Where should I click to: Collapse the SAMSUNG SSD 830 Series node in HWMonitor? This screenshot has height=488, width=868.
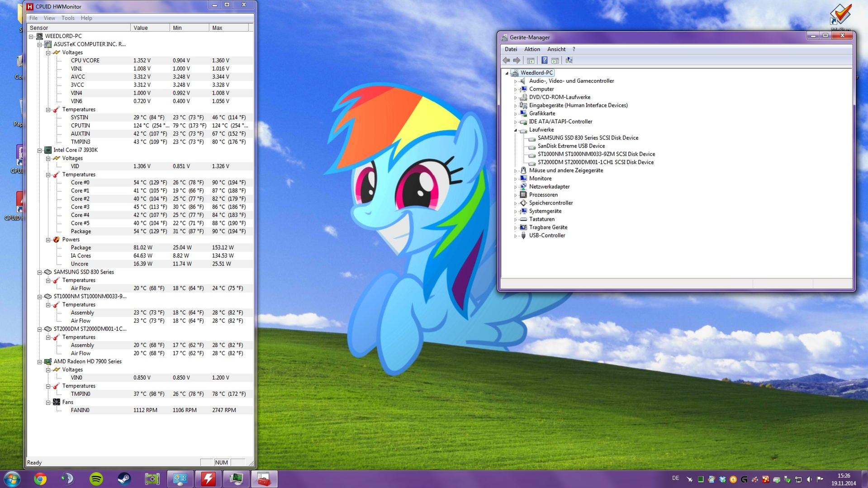click(x=40, y=272)
